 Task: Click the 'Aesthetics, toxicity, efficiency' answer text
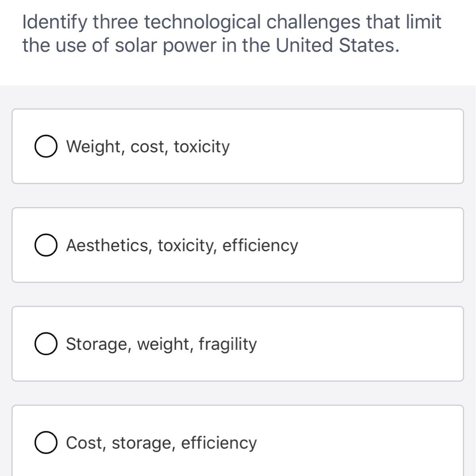(x=182, y=246)
